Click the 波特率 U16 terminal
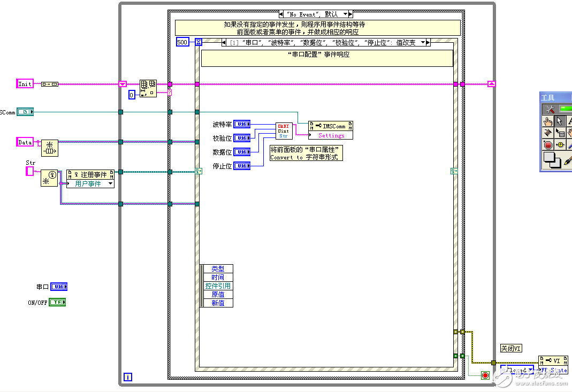Image resolution: width=572 pixels, height=392 pixels. 242,125
